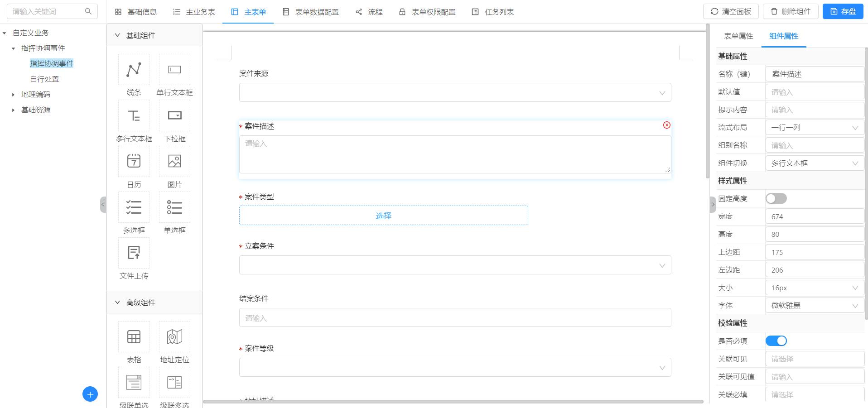The height and width of the screenshot is (408, 868).
Task: Select the 多选框 checkbox component icon
Action: pos(134,207)
